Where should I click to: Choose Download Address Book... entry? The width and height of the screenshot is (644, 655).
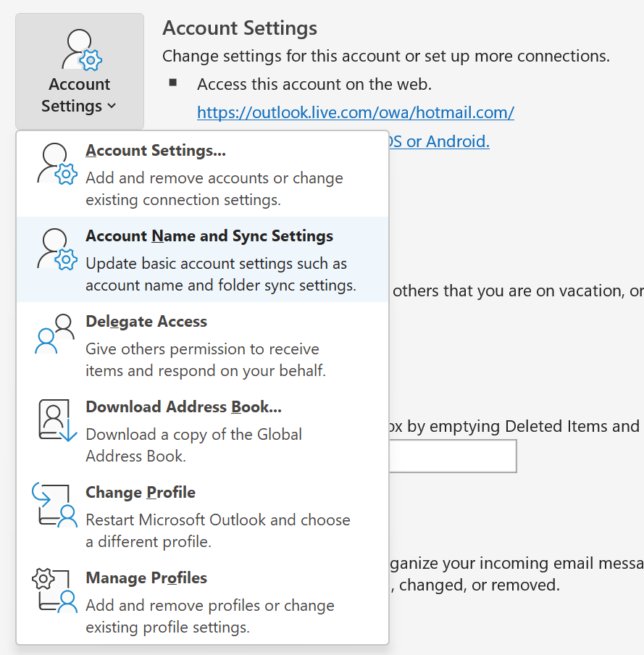(x=203, y=430)
